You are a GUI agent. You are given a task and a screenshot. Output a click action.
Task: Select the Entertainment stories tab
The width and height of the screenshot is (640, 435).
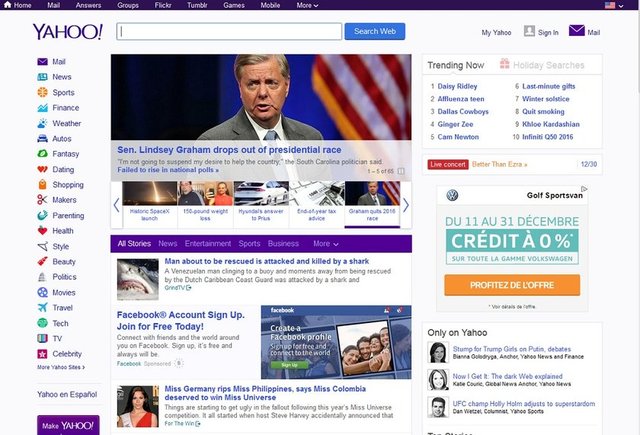[x=208, y=244]
